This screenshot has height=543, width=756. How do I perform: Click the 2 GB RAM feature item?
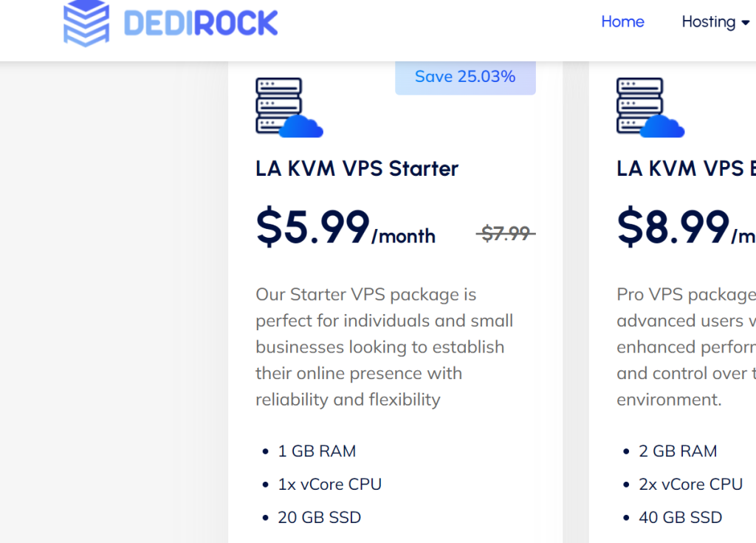click(678, 451)
